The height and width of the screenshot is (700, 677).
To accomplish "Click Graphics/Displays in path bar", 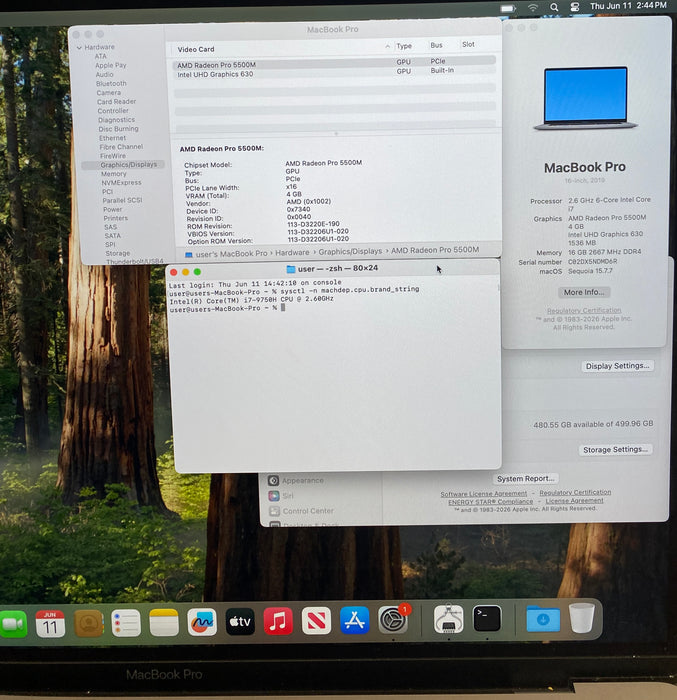I will pyautogui.click(x=350, y=251).
